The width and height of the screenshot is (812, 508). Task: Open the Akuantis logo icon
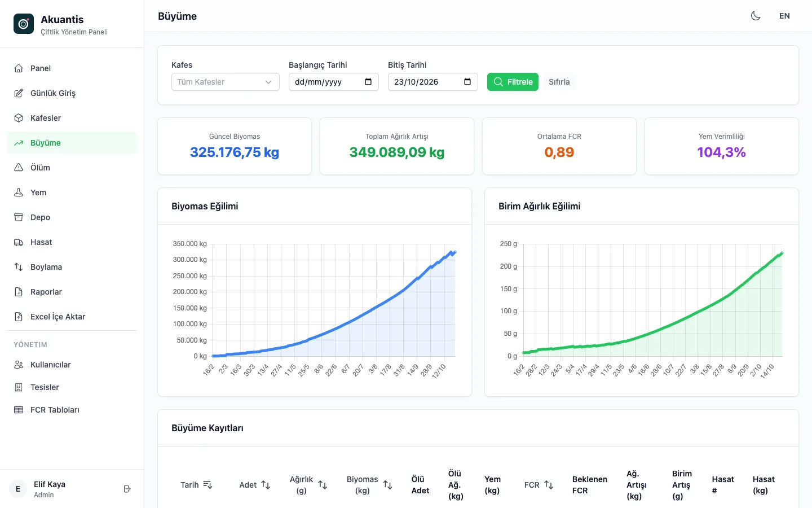(x=24, y=24)
